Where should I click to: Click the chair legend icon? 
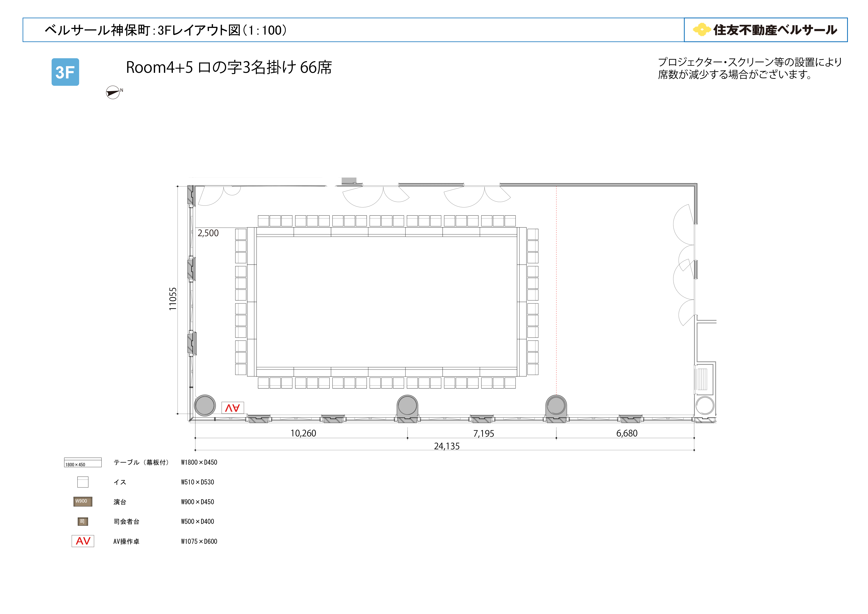(x=83, y=482)
